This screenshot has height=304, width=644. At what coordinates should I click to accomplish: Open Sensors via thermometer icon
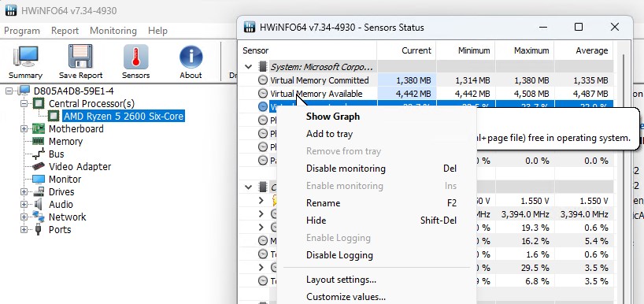click(135, 57)
